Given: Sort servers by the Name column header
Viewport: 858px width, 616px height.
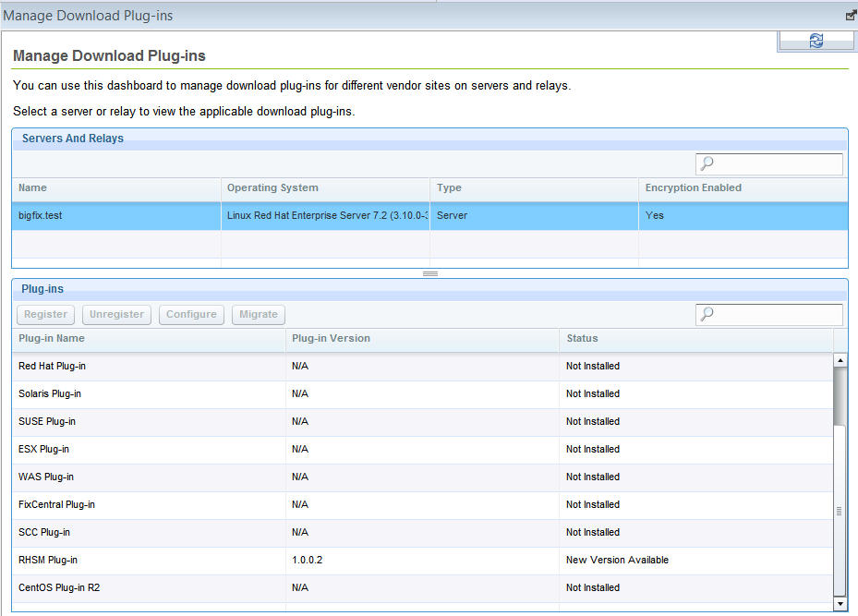Looking at the screenshot, I should [32, 187].
